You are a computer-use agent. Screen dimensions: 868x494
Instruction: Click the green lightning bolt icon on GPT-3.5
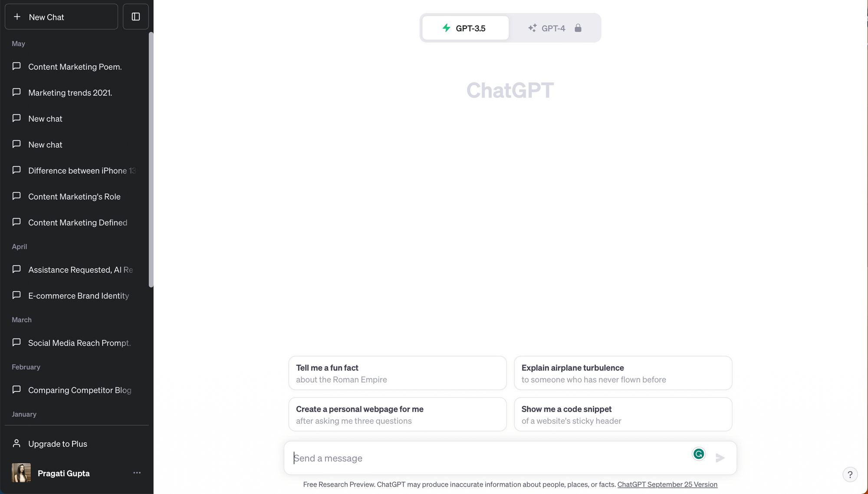click(x=446, y=28)
